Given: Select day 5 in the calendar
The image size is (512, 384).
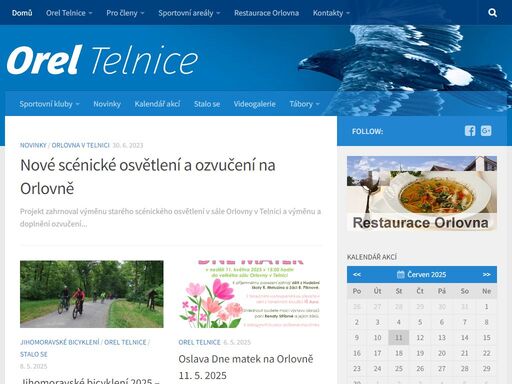Looking at the screenshot, I should point(420,322).
